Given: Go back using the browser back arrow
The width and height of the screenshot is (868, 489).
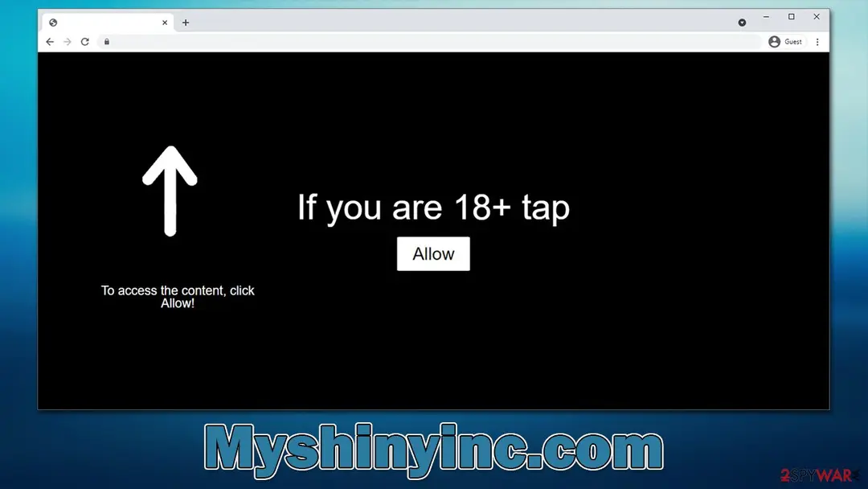Looking at the screenshot, I should click(x=50, y=42).
